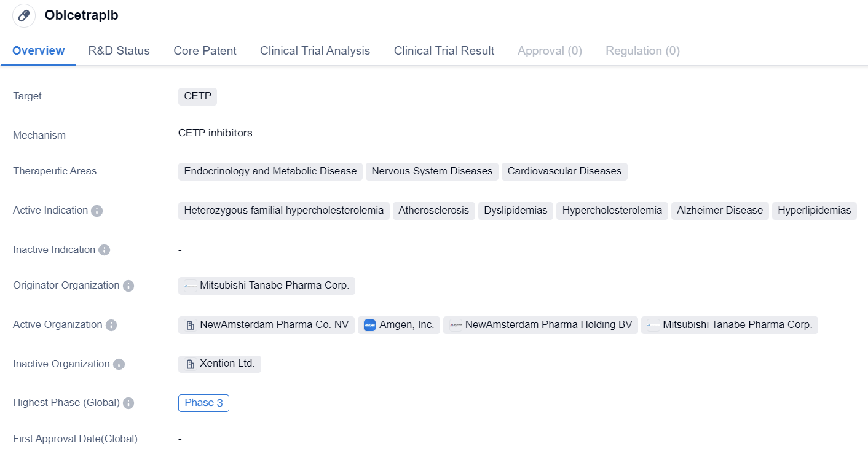Click building icon in Xention Ltd. tag
The height and width of the screenshot is (460, 868).
[191, 364]
